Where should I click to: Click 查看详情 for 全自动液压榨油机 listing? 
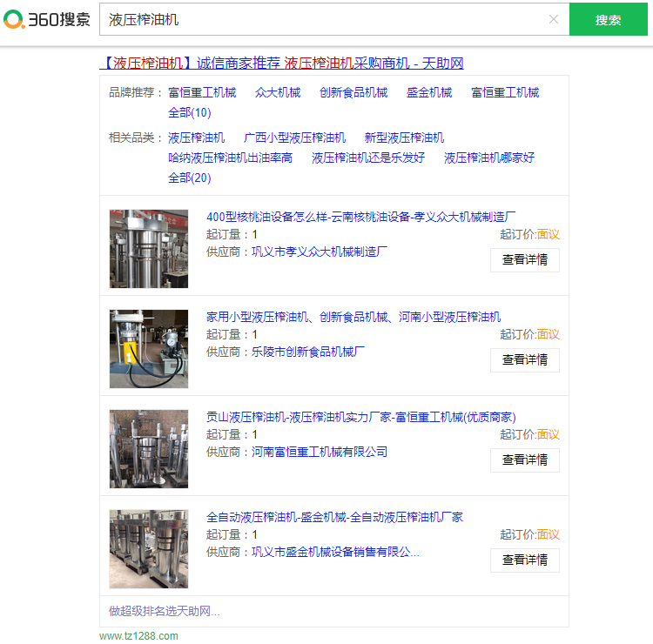524,560
